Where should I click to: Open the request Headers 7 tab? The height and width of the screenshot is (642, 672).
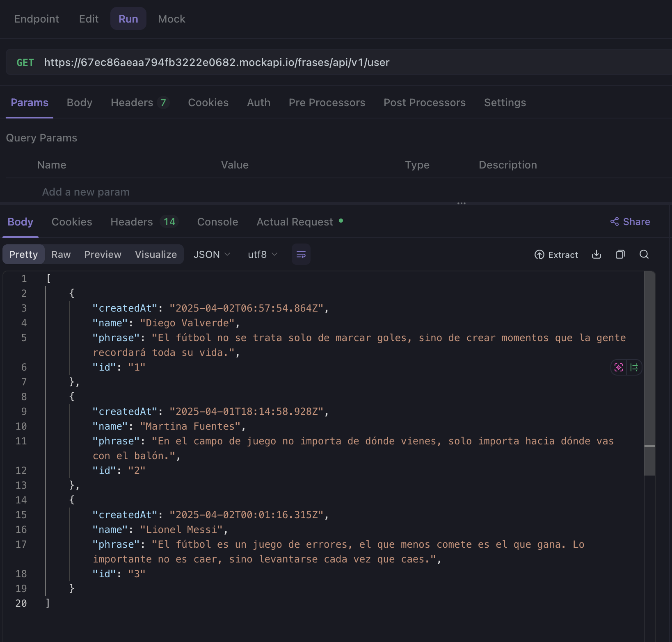point(140,103)
